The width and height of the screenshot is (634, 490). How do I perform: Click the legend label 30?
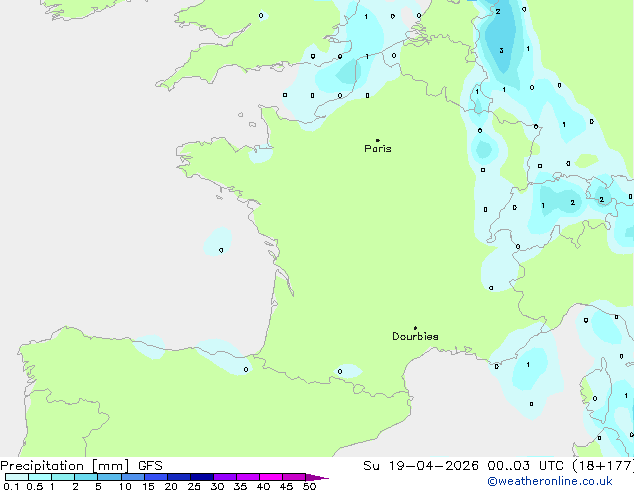pyautogui.click(x=217, y=486)
